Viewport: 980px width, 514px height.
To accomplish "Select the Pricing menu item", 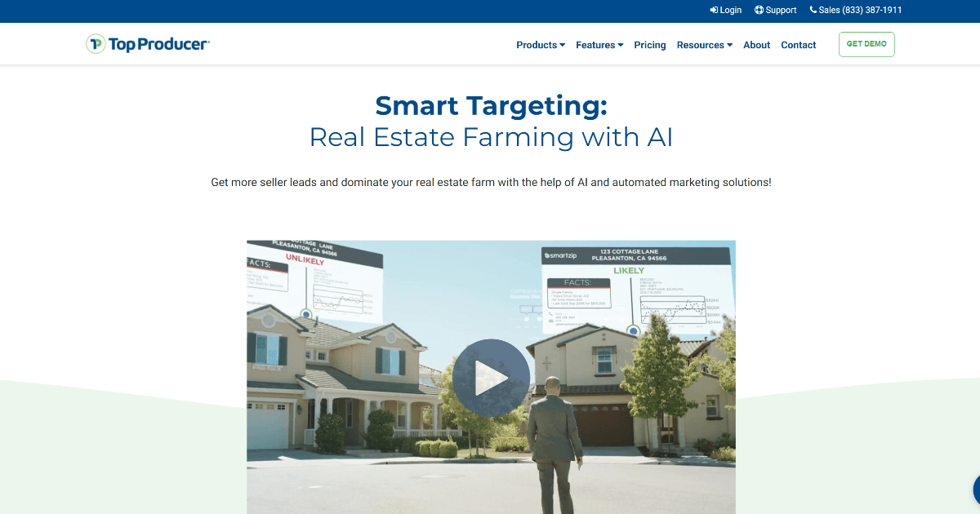I will 649,45.
